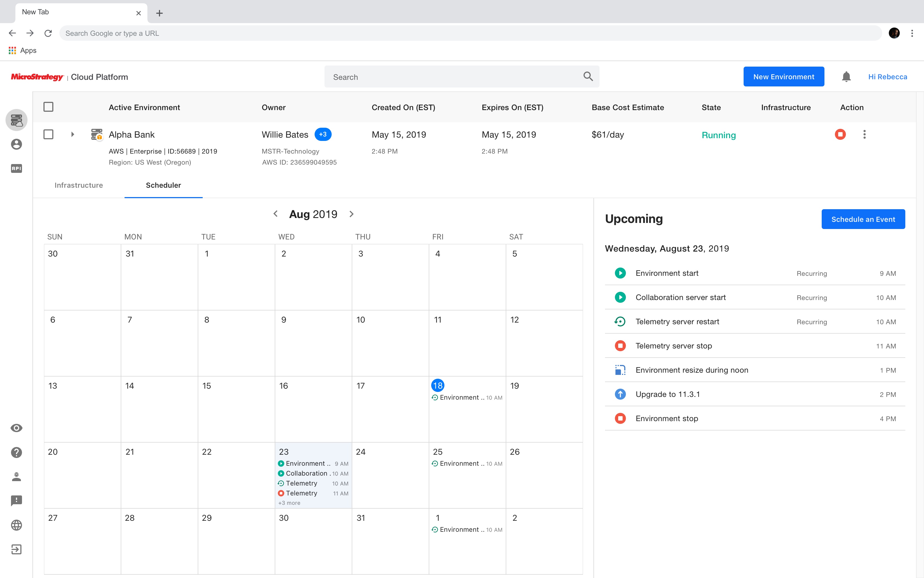Screen dimensions: 924x578
Task: Click the support agent icon in the sidebar
Action: point(16,476)
